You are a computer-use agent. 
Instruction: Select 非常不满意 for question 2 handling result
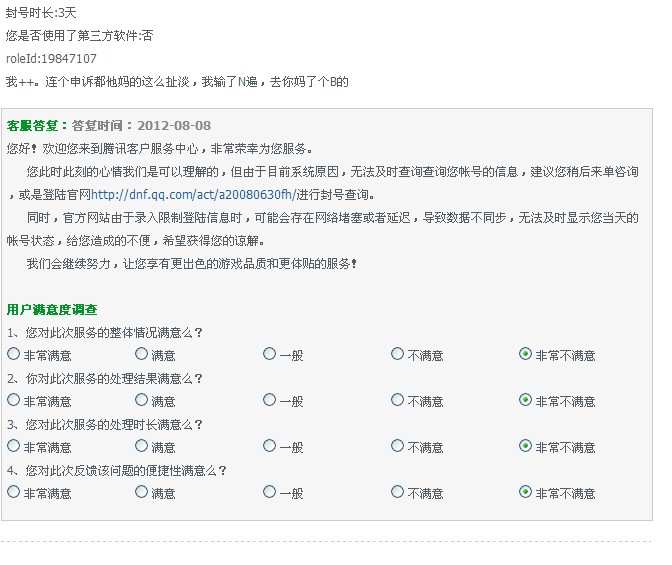(525, 400)
